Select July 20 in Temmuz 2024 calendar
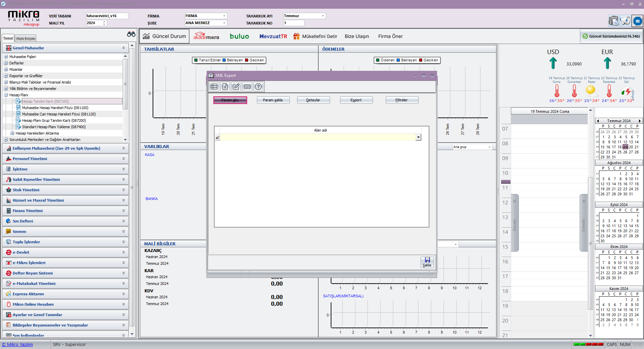644x349 pixels. tap(631, 147)
